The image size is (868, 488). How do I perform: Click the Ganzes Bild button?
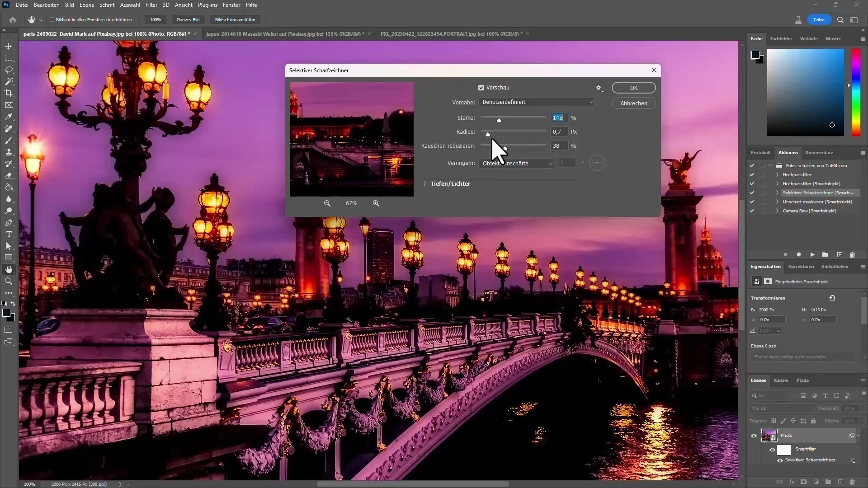pyautogui.click(x=188, y=20)
